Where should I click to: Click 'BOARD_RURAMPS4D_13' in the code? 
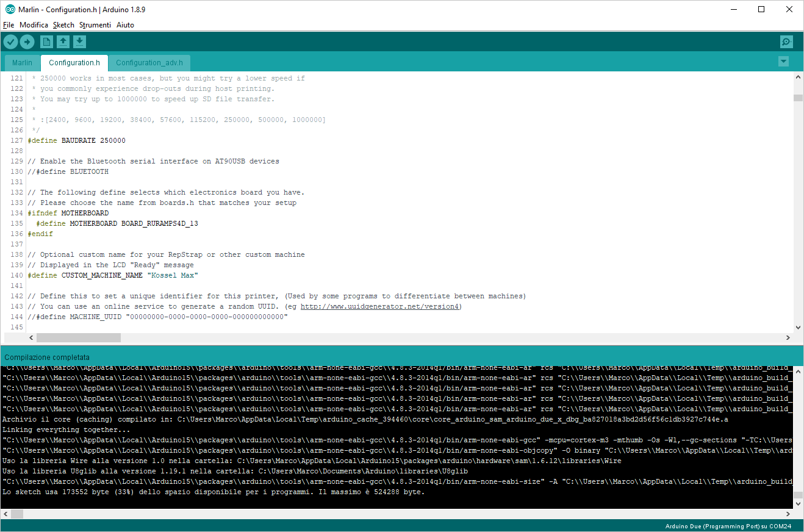coord(159,223)
